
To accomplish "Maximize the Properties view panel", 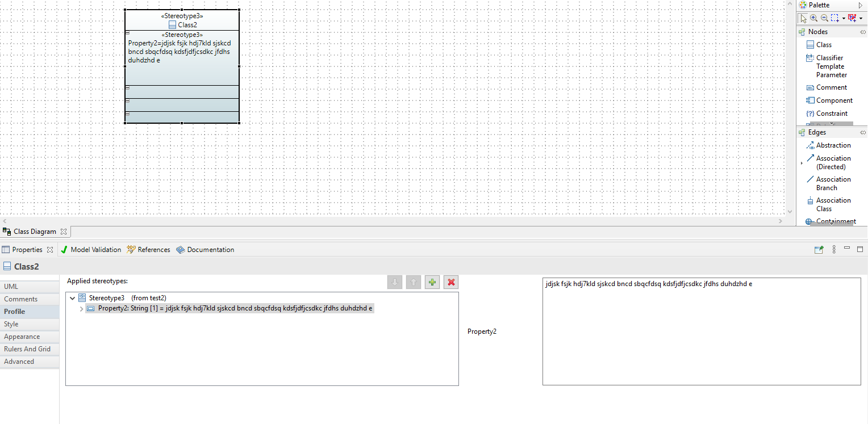I will click(x=860, y=249).
